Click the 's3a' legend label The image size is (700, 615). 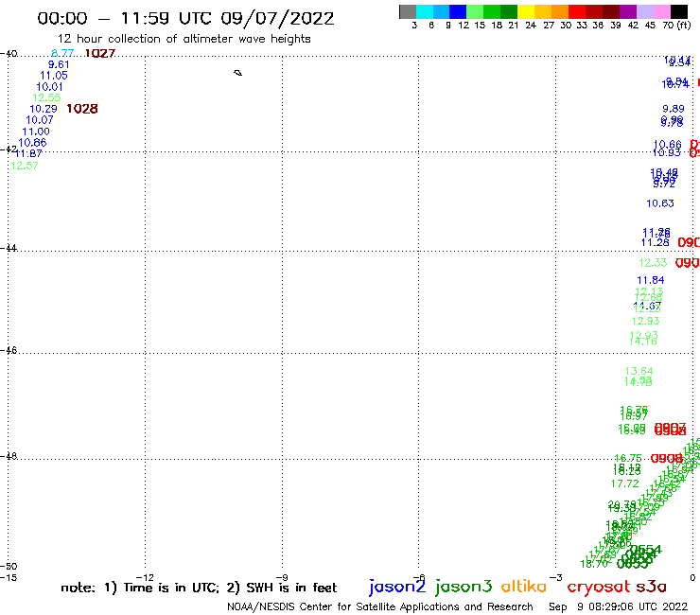point(652,587)
